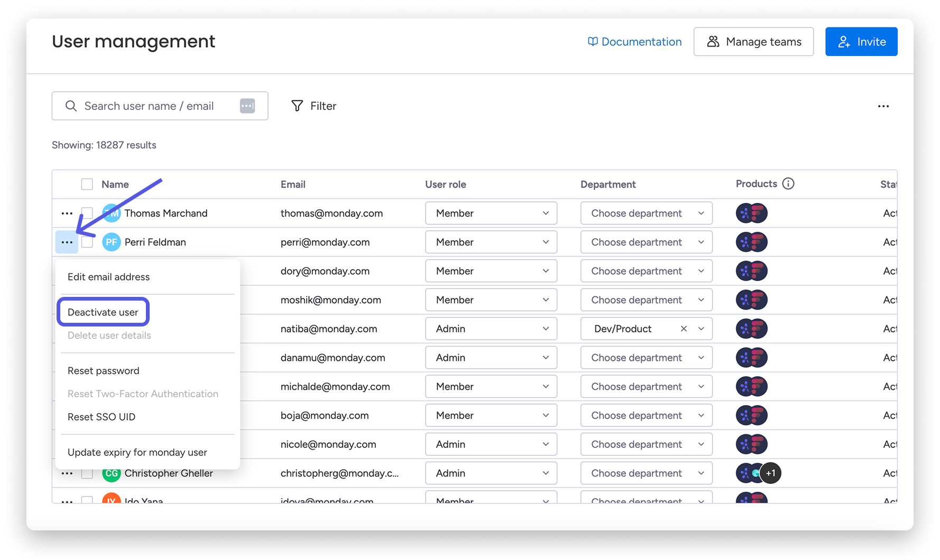Viewport: 940px width, 560px height.
Task: Click the products icons for thomas@monday.com
Action: pyautogui.click(x=751, y=213)
